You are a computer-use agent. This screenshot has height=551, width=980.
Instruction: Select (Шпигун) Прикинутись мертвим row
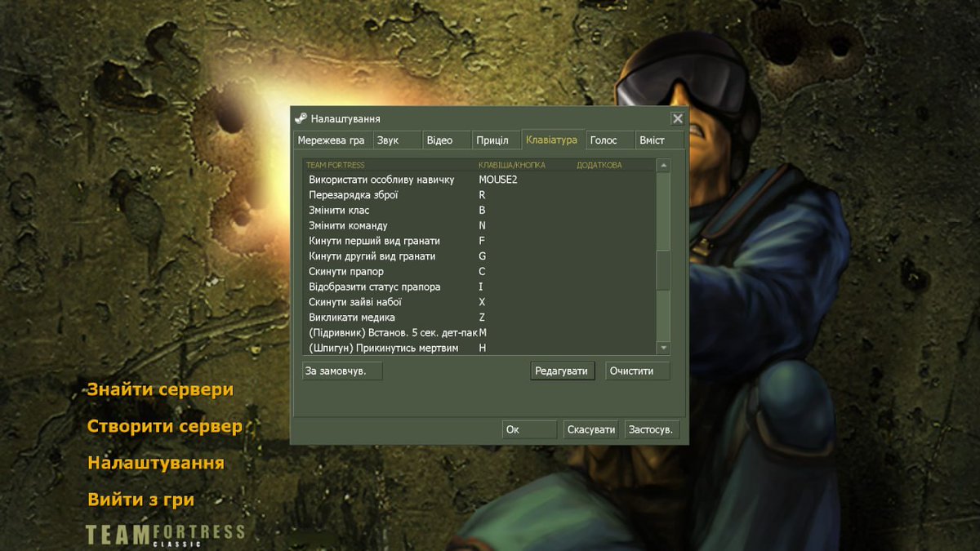coord(479,349)
